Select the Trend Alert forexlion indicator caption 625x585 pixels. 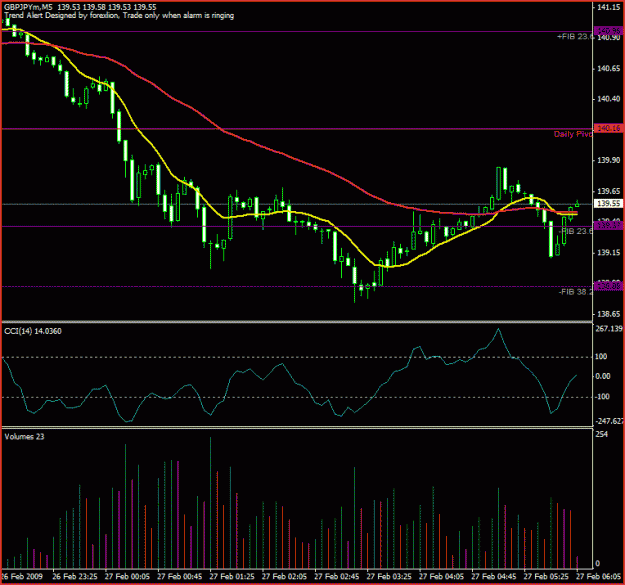coord(119,16)
